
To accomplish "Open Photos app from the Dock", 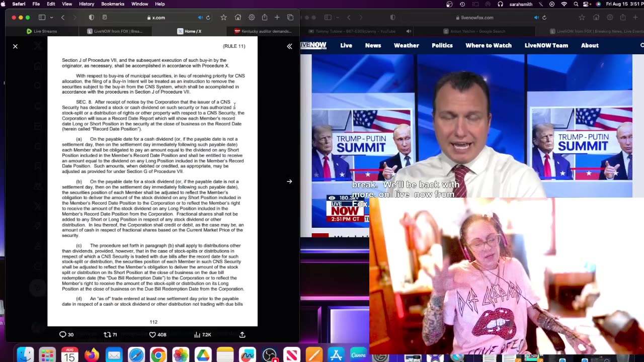I will [x=181, y=355].
